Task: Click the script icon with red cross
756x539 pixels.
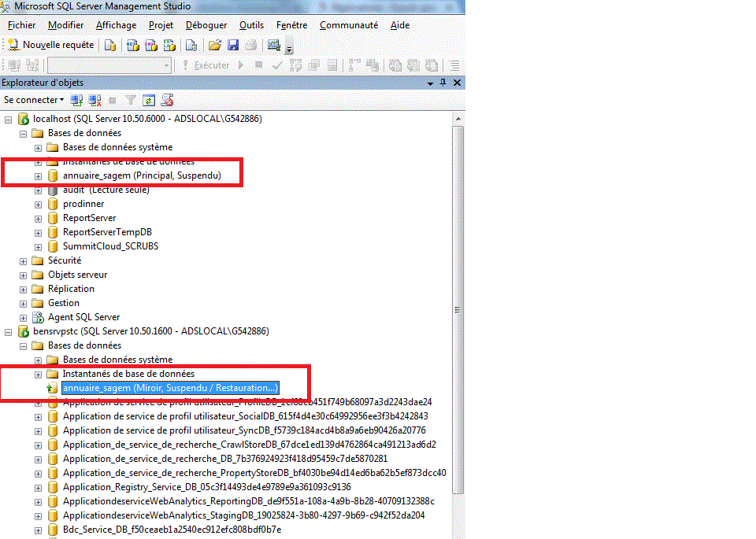Action: click(167, 100)
